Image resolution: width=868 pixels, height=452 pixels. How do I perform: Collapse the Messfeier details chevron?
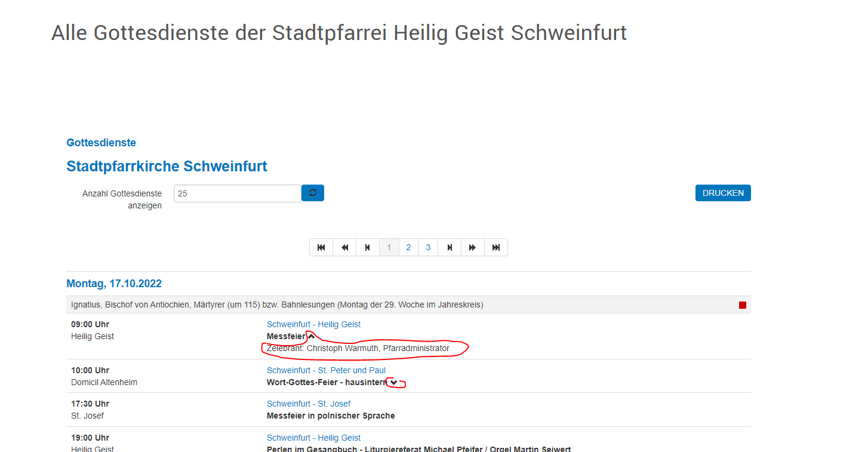(311, 336)
